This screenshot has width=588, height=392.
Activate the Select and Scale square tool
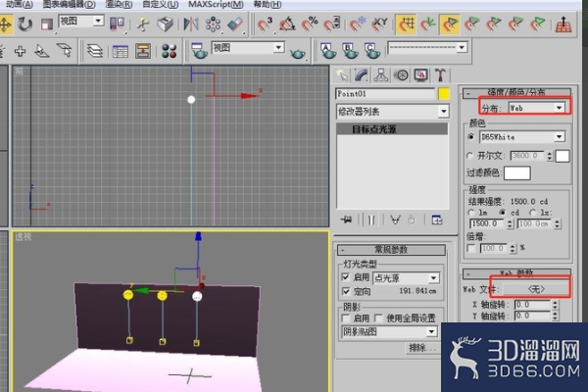[x=46, y=24]
